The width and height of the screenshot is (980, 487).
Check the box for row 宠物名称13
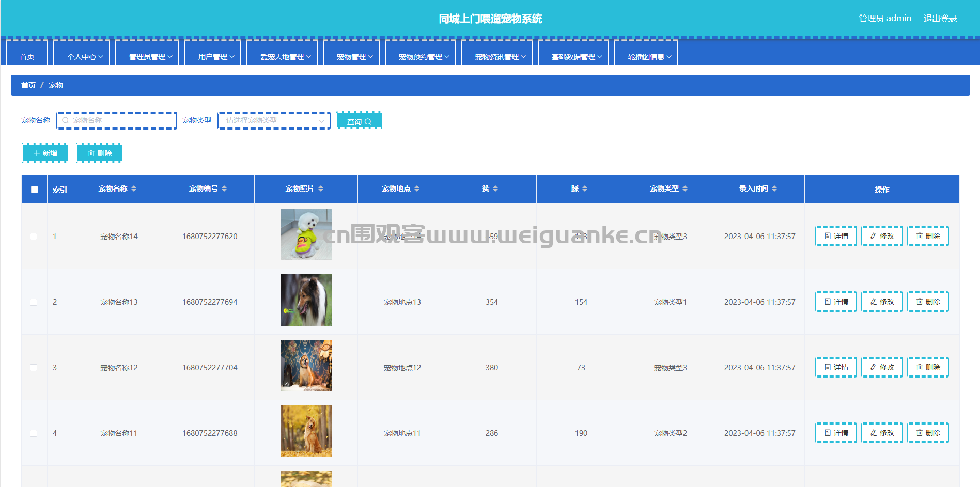coord(34,302)
